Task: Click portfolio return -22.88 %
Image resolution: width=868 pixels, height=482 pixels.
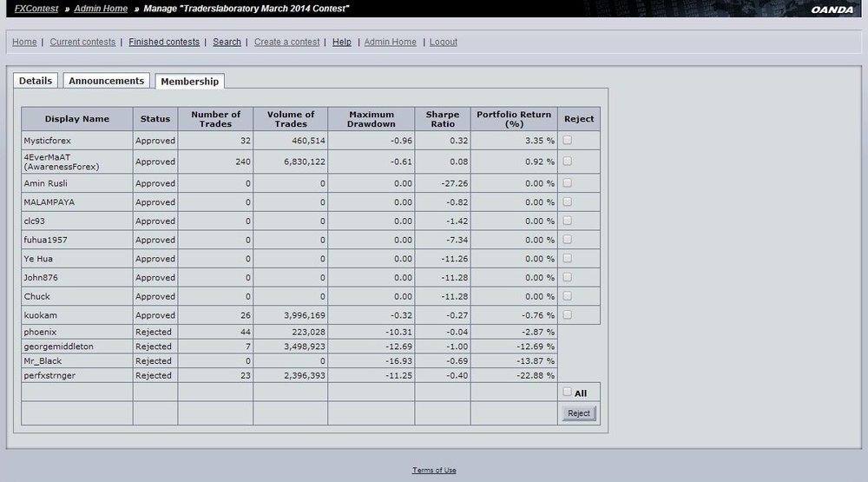Action: pos(536,375)
